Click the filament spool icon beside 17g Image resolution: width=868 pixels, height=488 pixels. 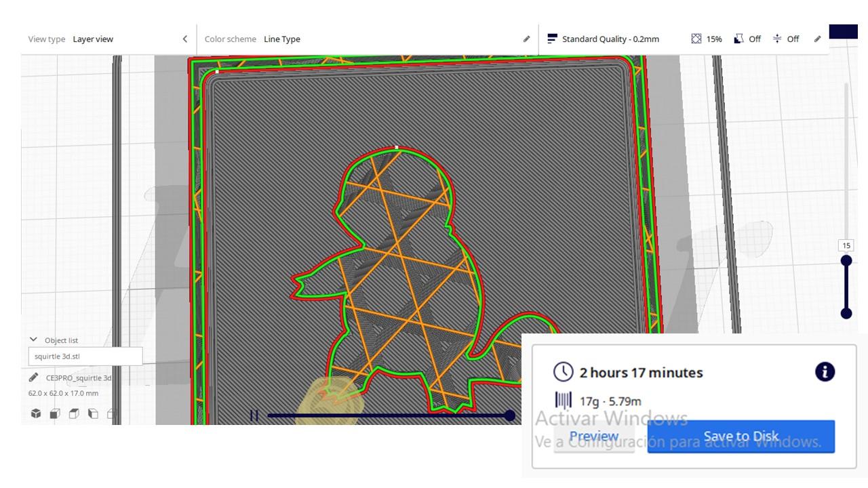pyautogui.click(x=564, y=401)
